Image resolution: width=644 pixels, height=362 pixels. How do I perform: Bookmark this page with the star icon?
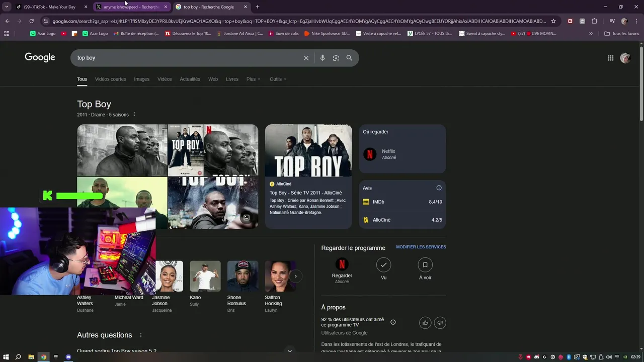[x=553, y=21]
